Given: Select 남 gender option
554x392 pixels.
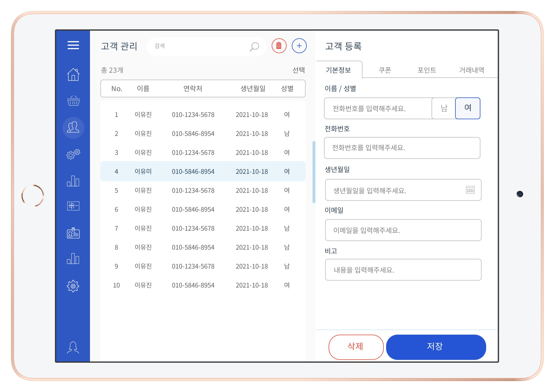Looking at the screenshot, I should click(x=444, y=108).
